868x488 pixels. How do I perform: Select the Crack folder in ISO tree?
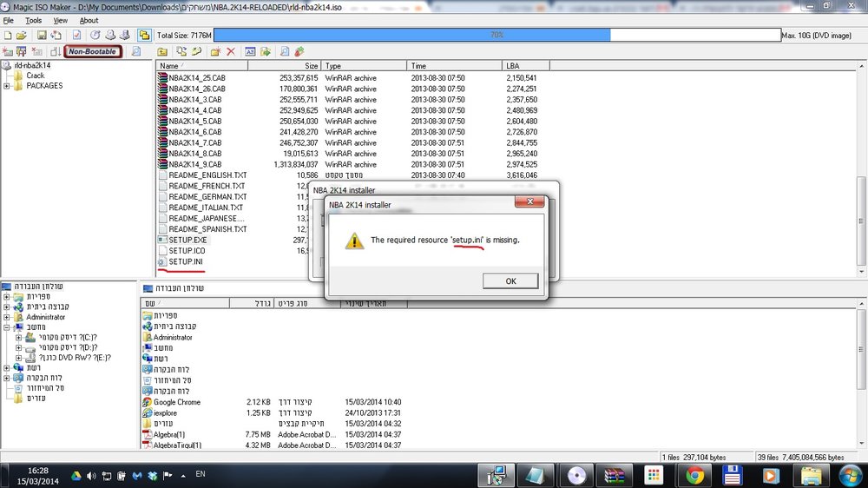tap(35, 76)
